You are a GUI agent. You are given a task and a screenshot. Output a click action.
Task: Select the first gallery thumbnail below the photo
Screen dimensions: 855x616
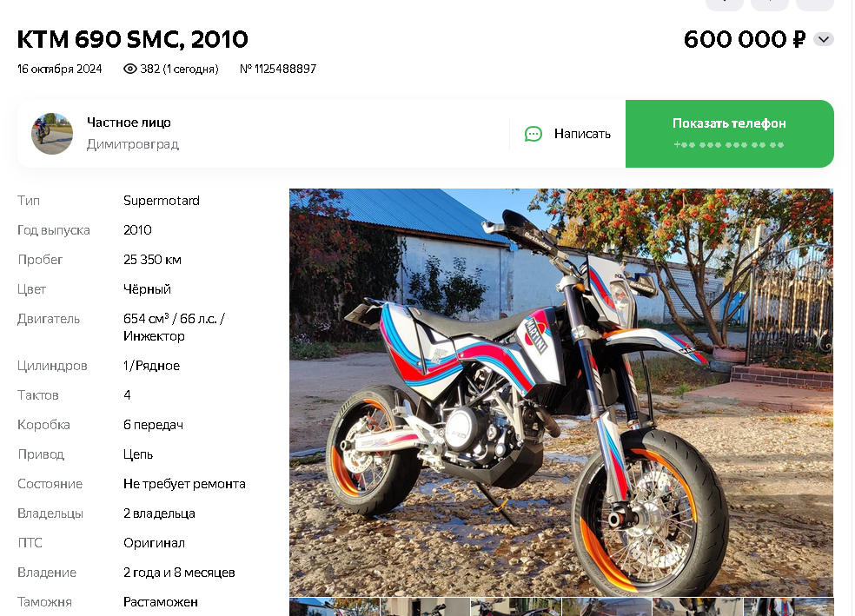(335, 607)
